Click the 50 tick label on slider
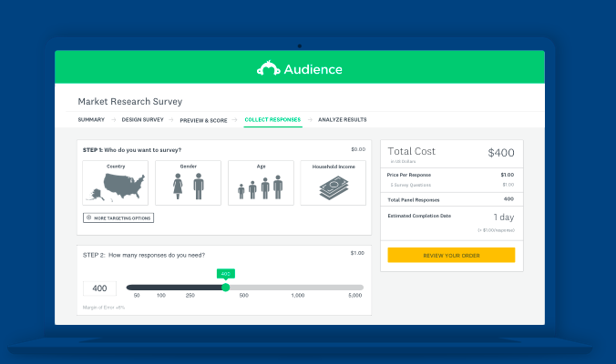616x364 pixels. [137, 296]
